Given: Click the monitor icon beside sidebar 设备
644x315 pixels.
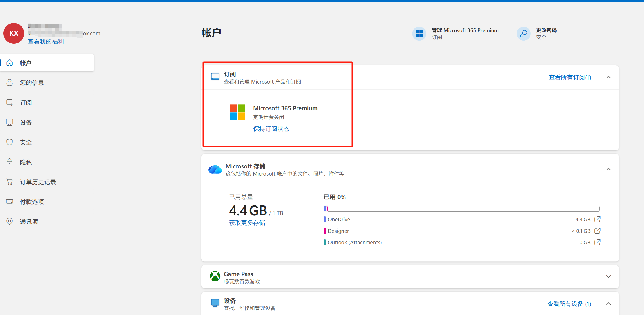Looking at the screenshot, I should (x=9, y=122).
